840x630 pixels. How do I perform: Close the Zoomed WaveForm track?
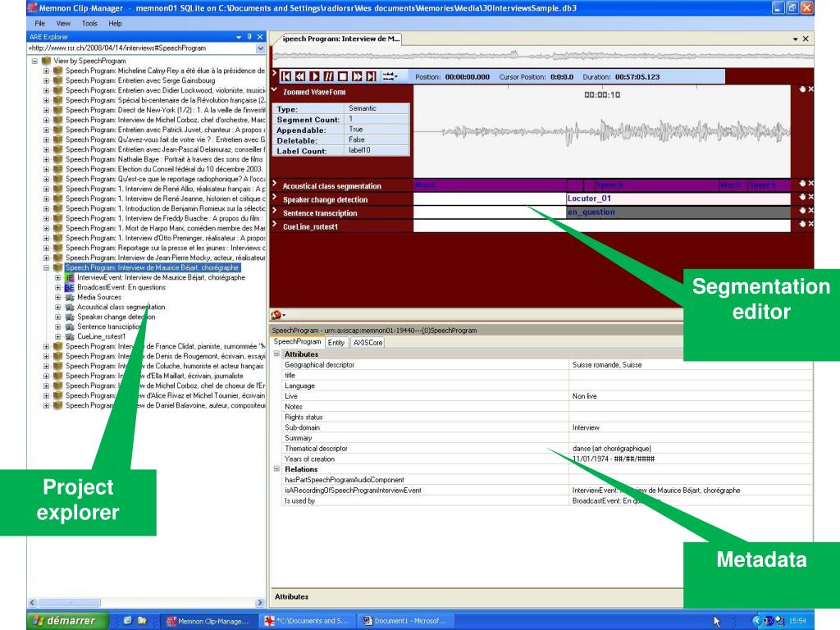(x=810, y=89)
